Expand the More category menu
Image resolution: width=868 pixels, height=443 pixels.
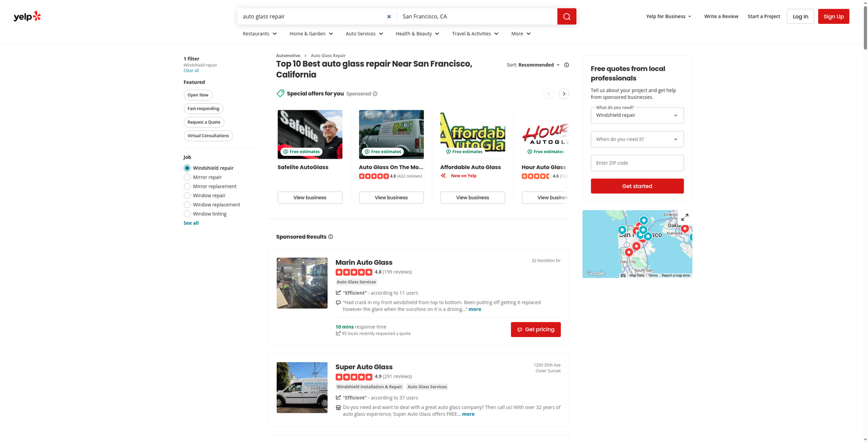521,34
